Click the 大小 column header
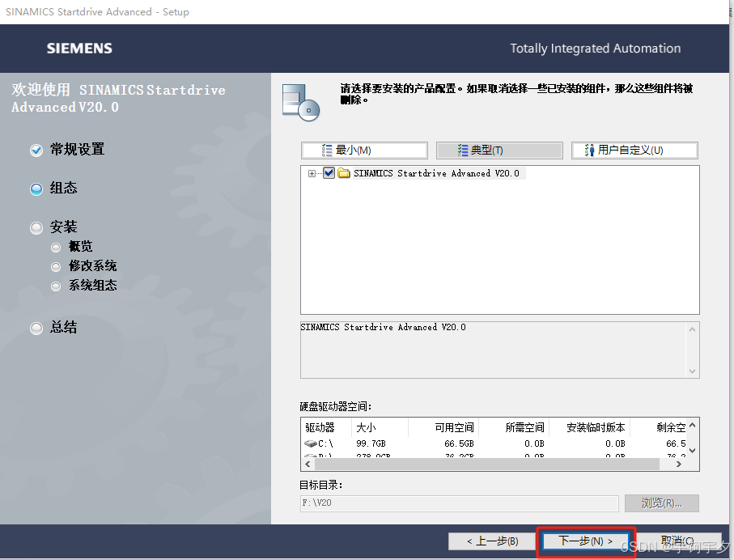This screenshot has height=560, width=734. pyautogui.click(x=380, y=427)
